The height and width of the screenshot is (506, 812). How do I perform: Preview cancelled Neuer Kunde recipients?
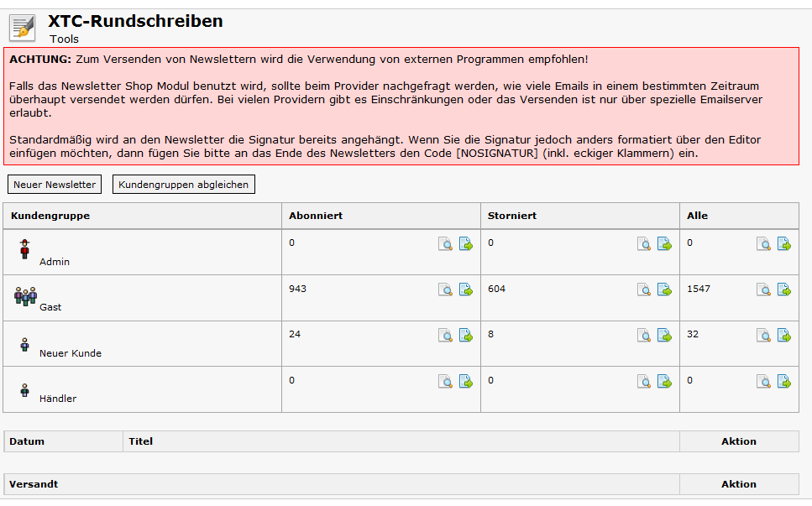click(644, 335)
